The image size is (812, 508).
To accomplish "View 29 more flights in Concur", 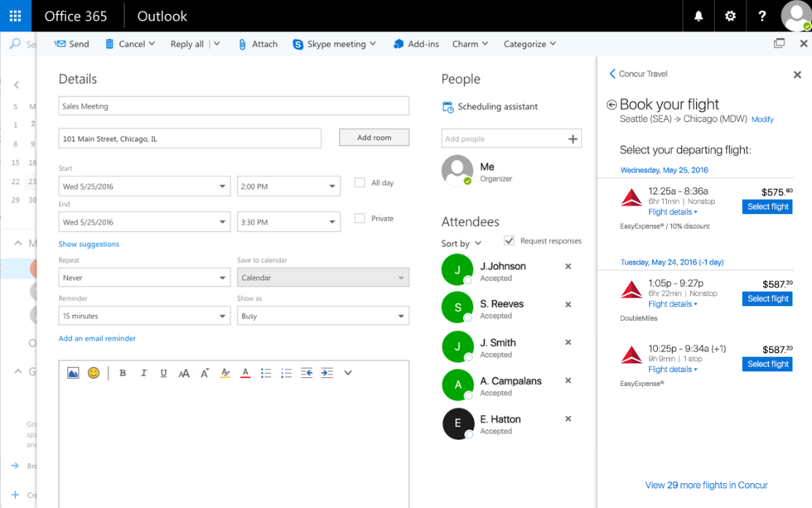I will pos(706,486).
